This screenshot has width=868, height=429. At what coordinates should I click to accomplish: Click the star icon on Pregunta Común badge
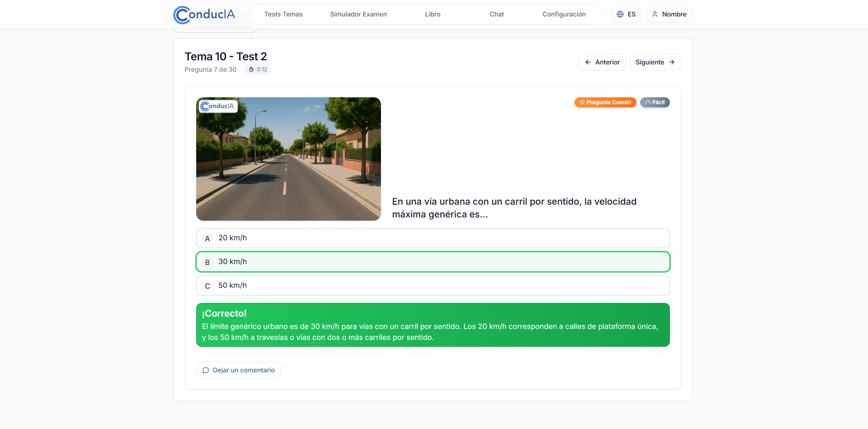pyautogui.click(x=582, y=102)
